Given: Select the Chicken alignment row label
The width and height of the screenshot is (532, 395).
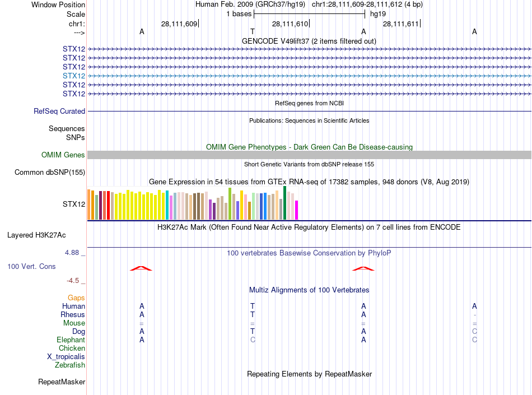Looking at the screenshot, I should pyautogui.click(x=72, y=348).
